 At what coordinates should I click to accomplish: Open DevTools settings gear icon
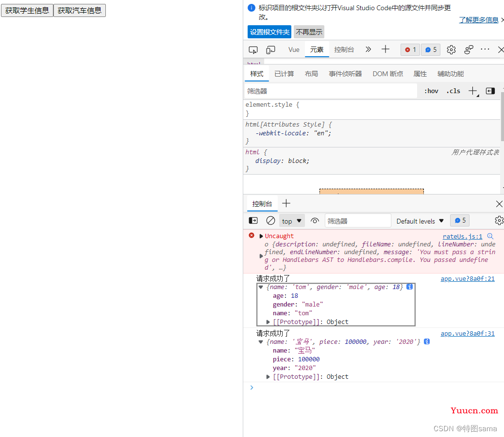(x=451, y=50)
